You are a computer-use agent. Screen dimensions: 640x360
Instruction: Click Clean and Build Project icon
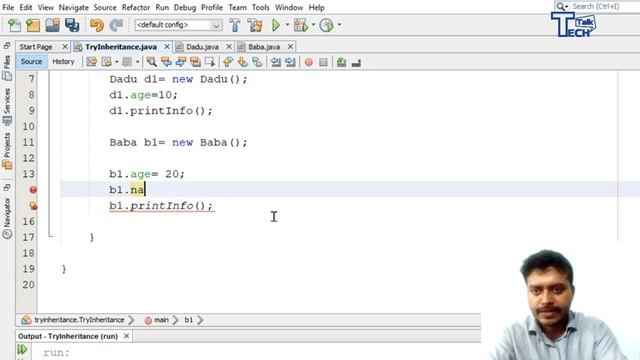tap(255, 25)
